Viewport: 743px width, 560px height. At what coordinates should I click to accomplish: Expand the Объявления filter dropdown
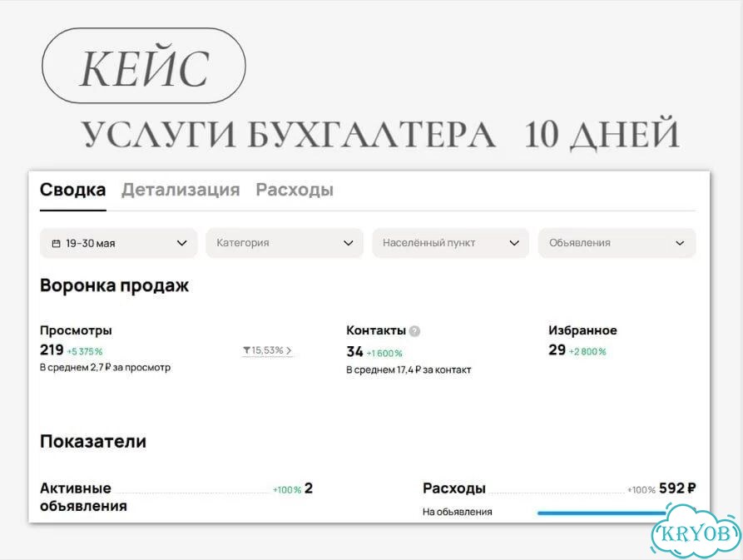pos(617,243)
